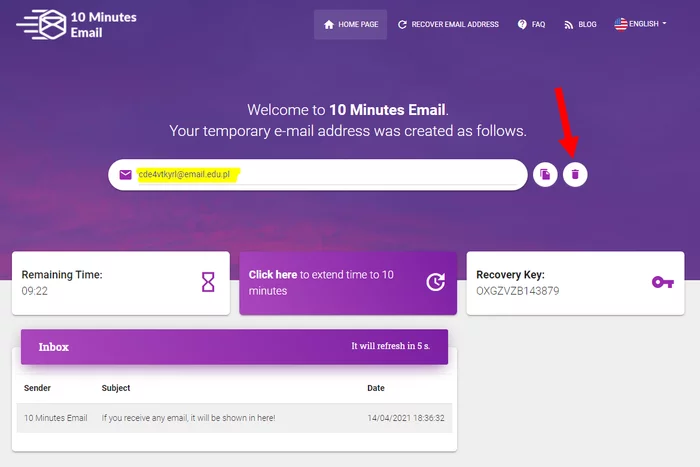Click the hourglass remaining time icon
The image size is (700, 467).
208,282
